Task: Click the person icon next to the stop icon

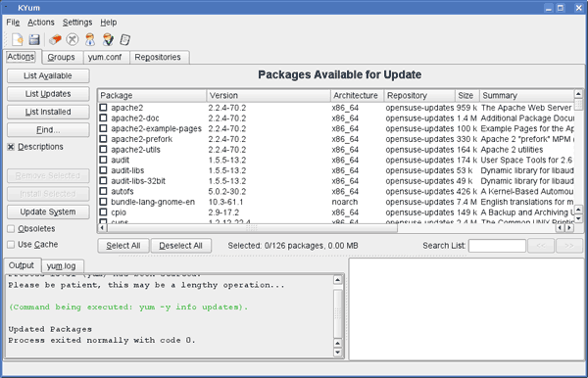Action: (90, 39)
